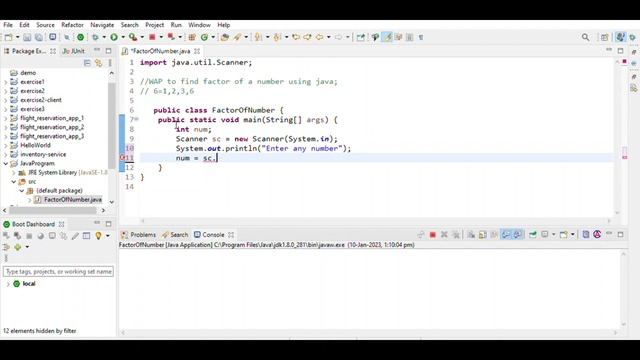This screenshot has width=640, height=360.
Task: Click the Java perspective icon
Action: click(x=620, y=37)
